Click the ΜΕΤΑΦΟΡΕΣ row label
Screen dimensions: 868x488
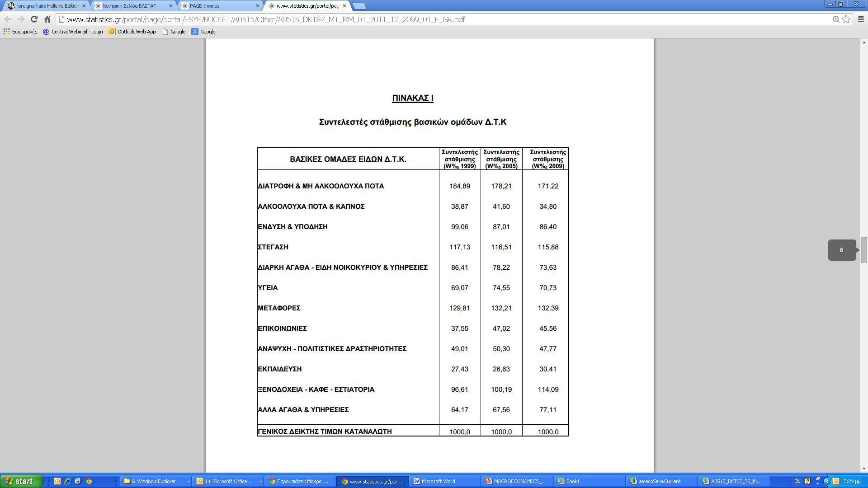coord(279,308)
